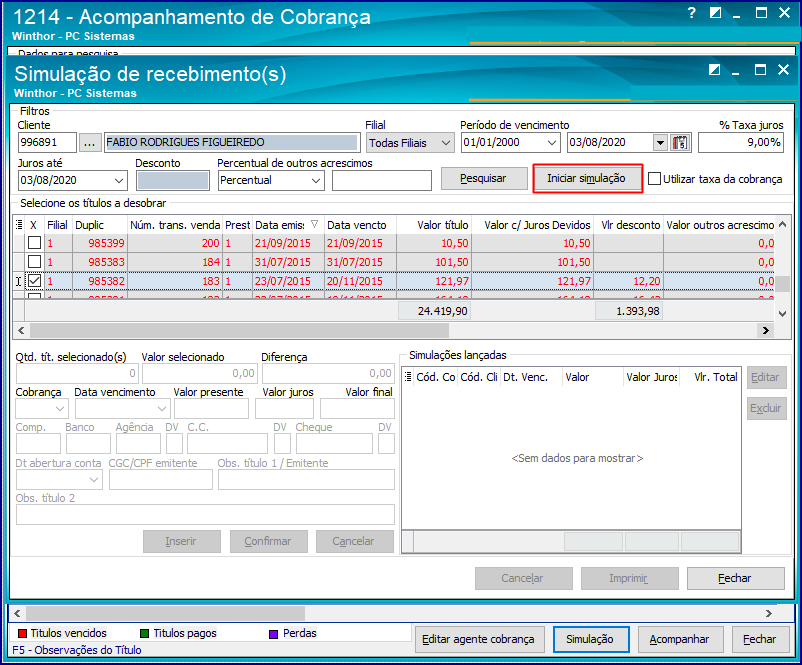
Task: Click the scroll right arrow of titles grid
Action: click(x=766, y=331)
